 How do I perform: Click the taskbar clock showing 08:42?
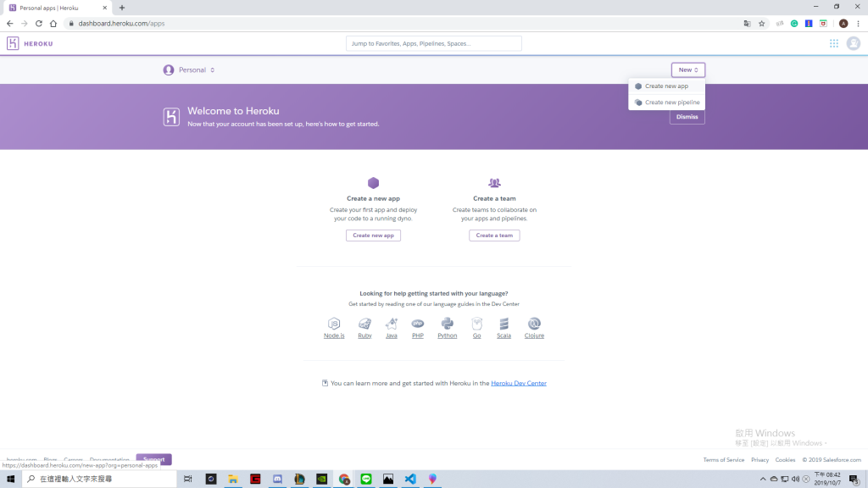click(x=827, y=480)
